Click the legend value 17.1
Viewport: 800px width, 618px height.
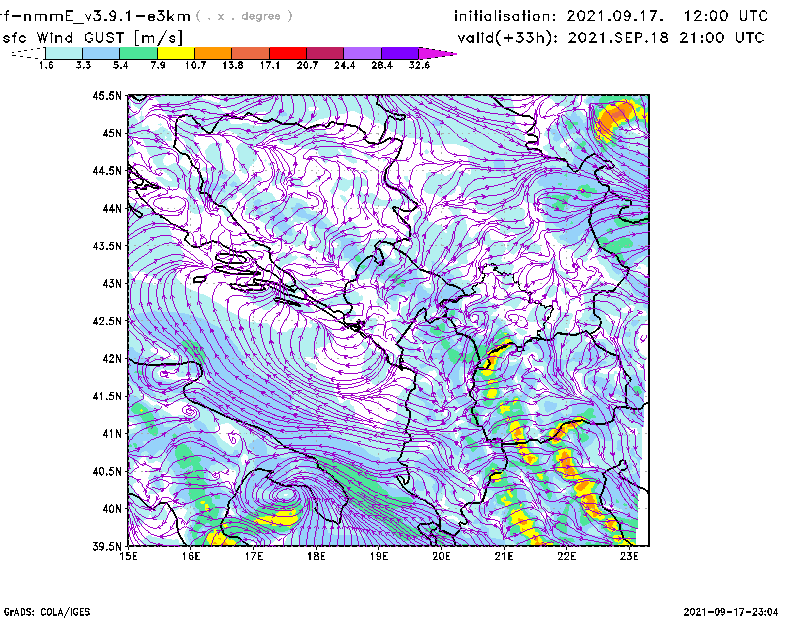[x=270, y=65]
